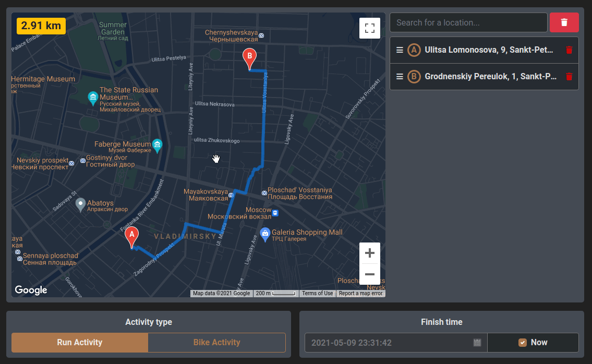Click red marker B on the map
The image size is (592, 364).
coord(249,59)
